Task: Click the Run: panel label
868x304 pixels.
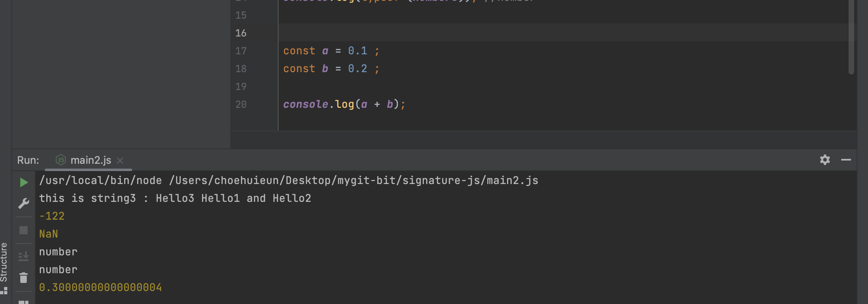Action: point(28,160)
